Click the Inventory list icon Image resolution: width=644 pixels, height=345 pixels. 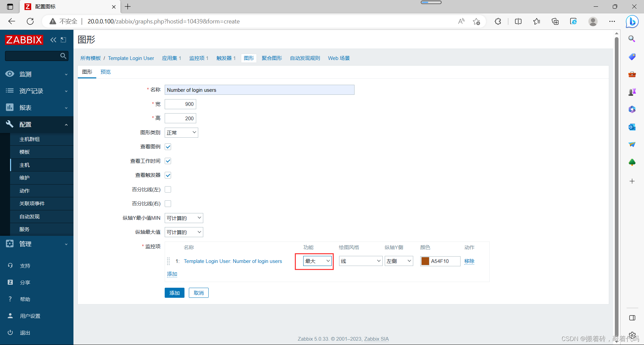coord(10,91)
